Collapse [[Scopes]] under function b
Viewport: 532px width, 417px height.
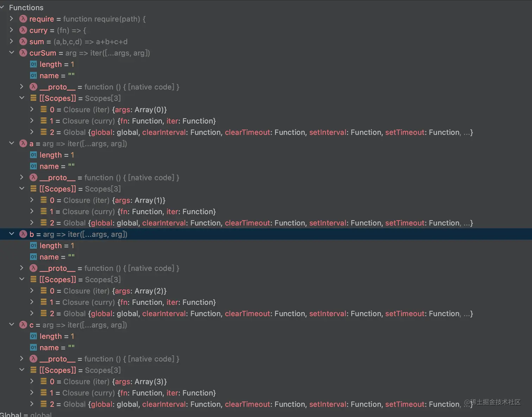pyautogui.click(x=22, y=279)
